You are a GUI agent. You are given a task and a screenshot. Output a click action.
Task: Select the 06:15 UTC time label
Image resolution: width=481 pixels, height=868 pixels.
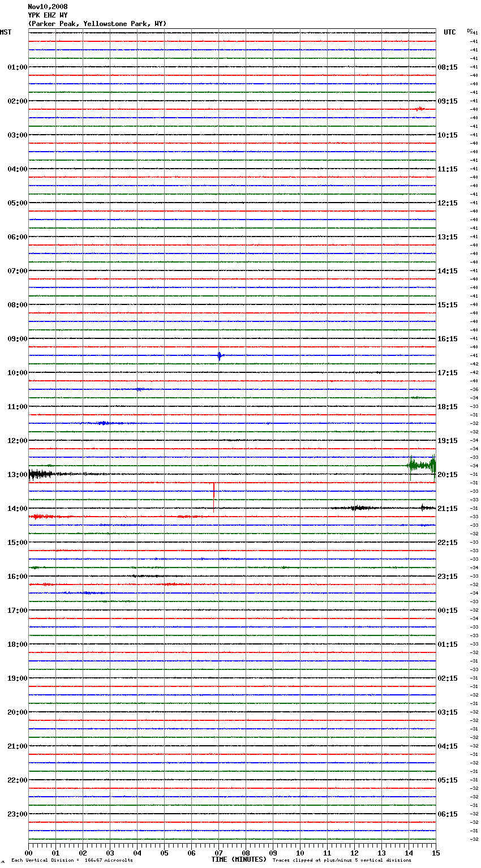tap(448, 814)
